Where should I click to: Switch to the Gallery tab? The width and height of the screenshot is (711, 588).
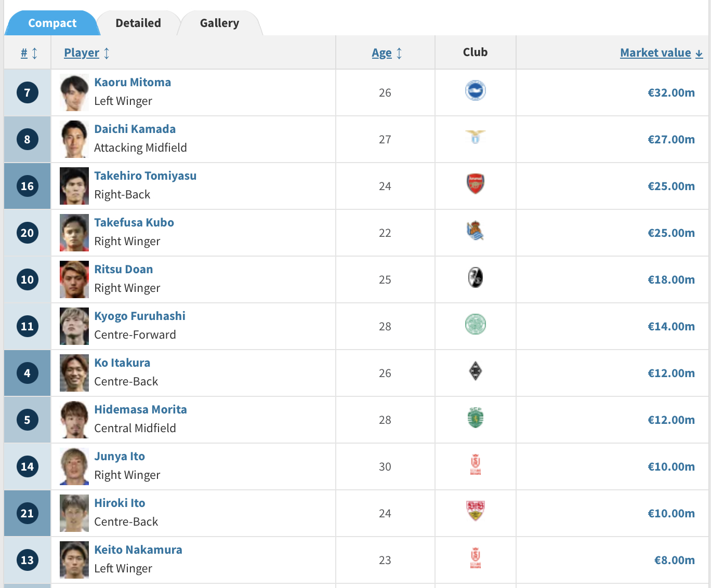coord(219,23)
